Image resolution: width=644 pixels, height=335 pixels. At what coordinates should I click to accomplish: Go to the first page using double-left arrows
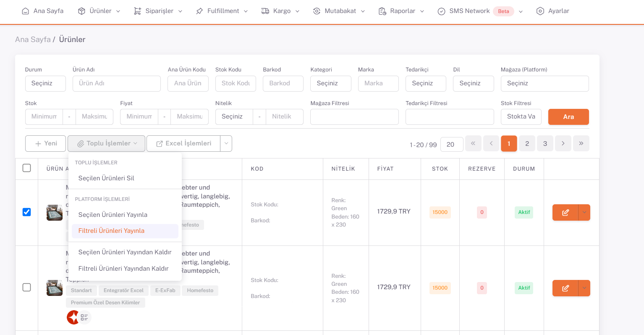pyautogui.click(x=473, y=143)
